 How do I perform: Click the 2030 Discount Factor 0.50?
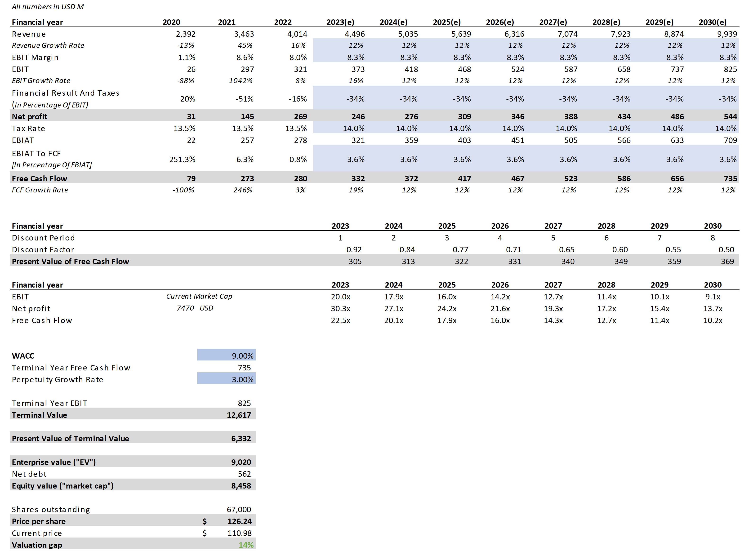pos(726,249)
